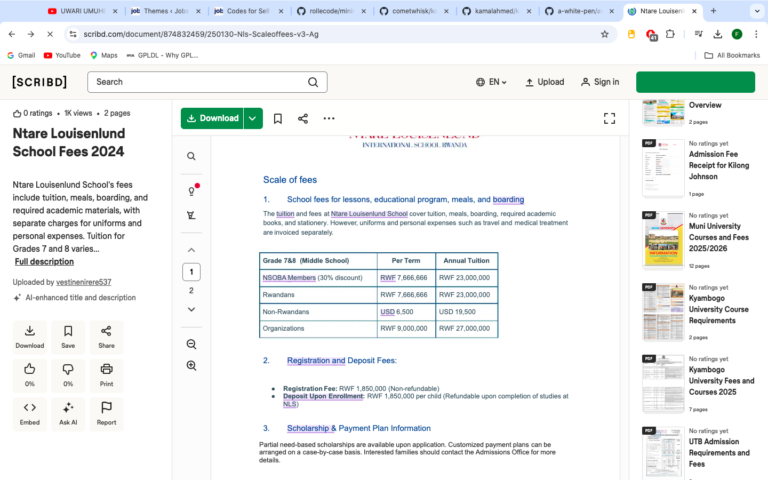The width and height of the screenshot is (768, 480).
Task: Open the more options ellipsis menu
Action: [x=329, y=119]
